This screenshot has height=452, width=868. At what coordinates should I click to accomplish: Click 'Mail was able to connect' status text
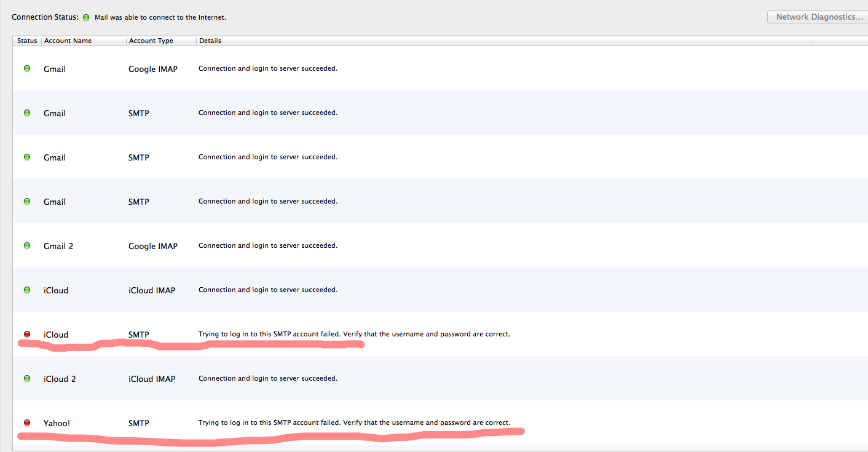(x=160, y=17)
